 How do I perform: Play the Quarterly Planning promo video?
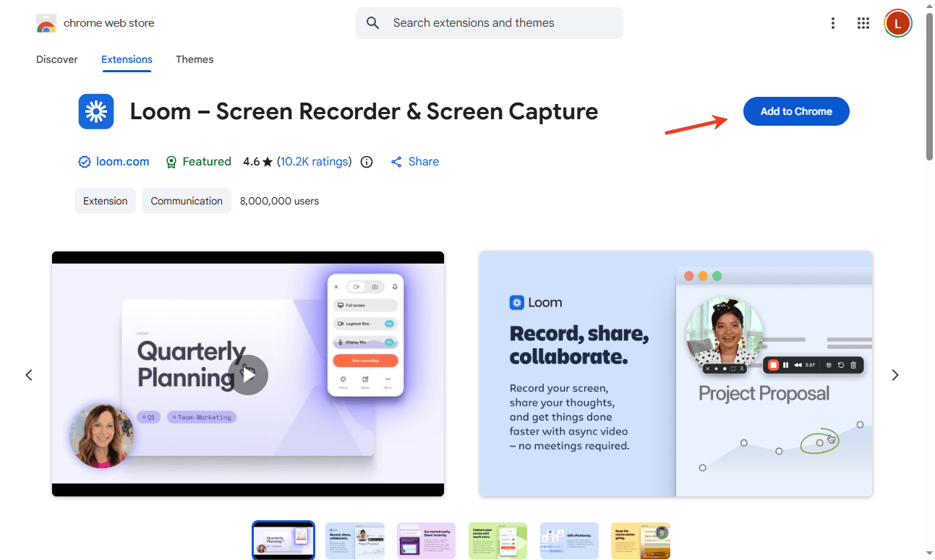pos(248,374)
